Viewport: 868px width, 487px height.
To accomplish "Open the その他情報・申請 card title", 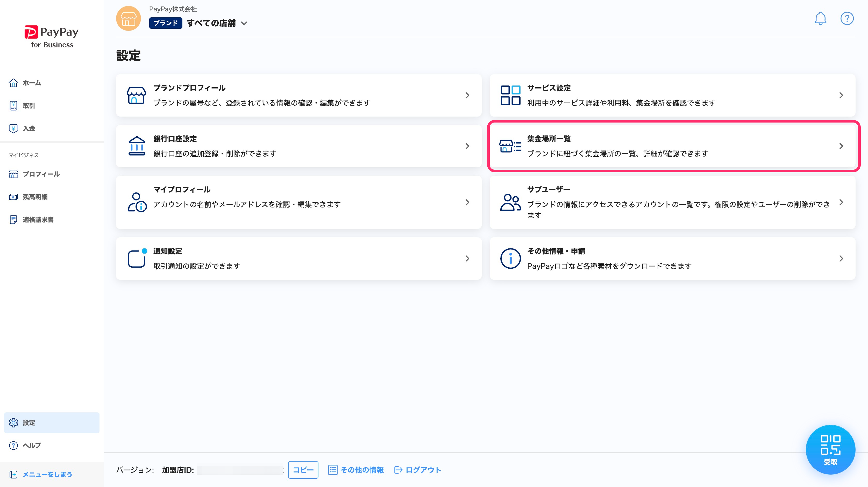I will pos(556,251).
